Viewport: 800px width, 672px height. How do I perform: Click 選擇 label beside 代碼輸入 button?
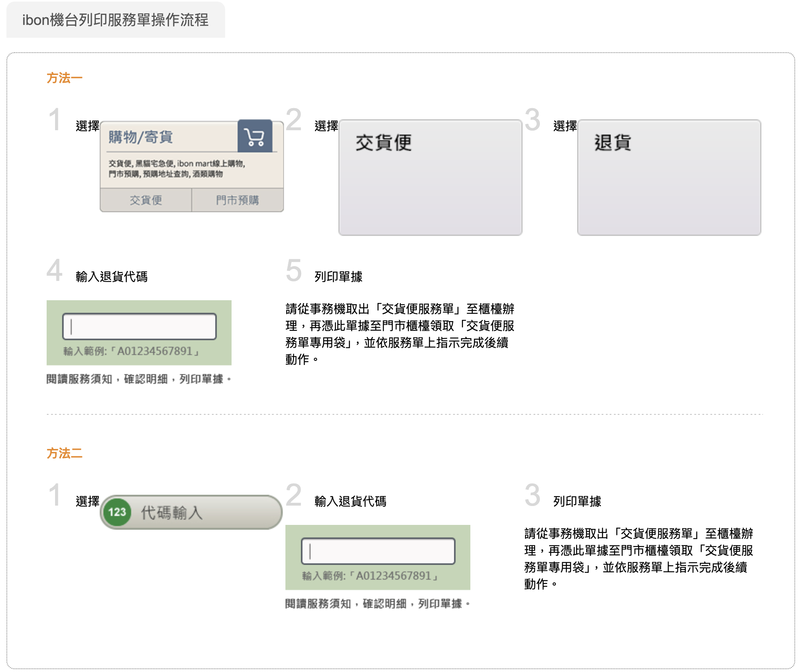[88, 501]
